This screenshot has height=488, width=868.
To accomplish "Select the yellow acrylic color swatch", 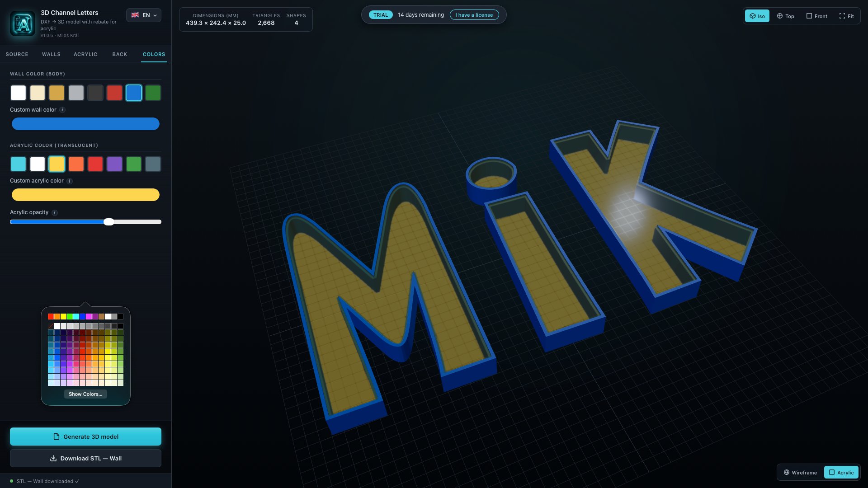I will [57, 164].
